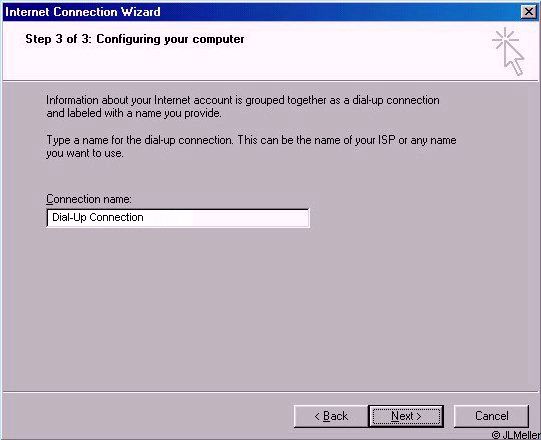Click 'Configuring your computer' in the heading
Viewport: 541px width, 440px height.
pos(170,39)
